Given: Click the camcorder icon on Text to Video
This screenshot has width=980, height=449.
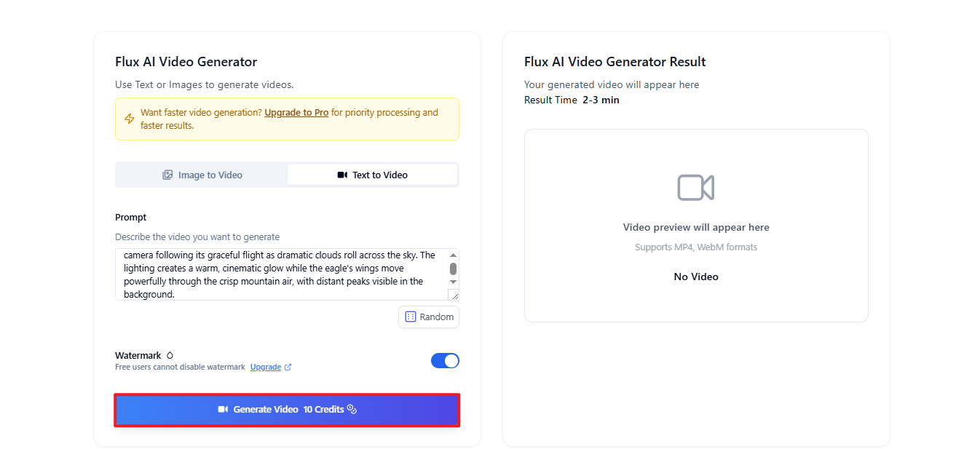Looking at the screenshot, I should pyautogui.click(x=341, y=175).
